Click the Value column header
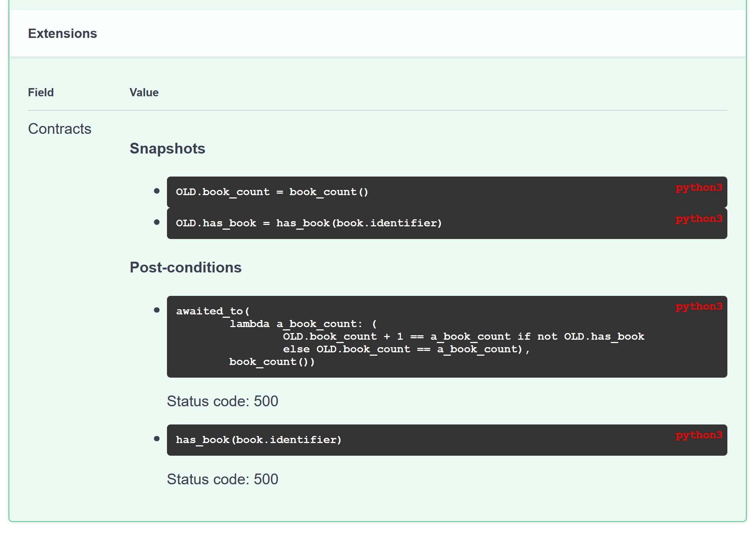Screen dimensions: 756x533 tap(144, 92)
